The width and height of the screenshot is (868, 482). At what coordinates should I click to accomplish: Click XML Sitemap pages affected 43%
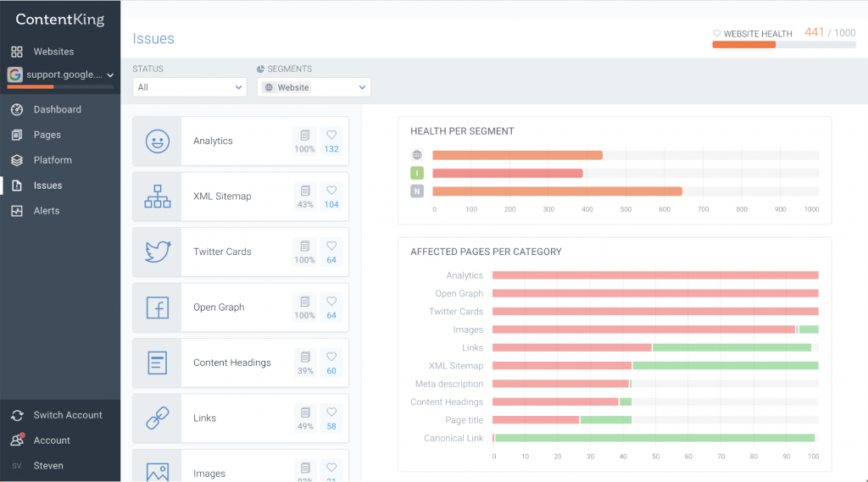point(305,197)
